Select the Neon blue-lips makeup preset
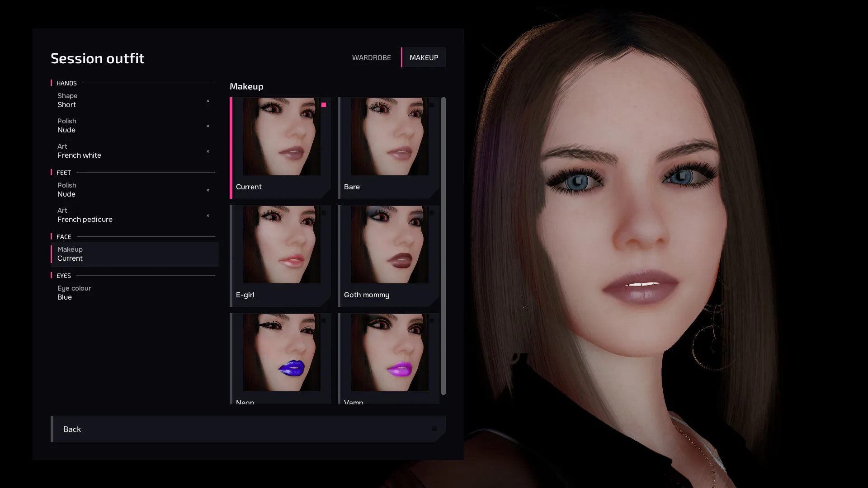 [281, 359]
